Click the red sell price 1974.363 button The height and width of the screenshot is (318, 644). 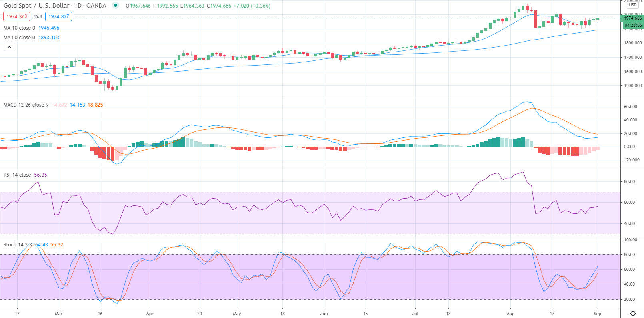click(16, 16)
